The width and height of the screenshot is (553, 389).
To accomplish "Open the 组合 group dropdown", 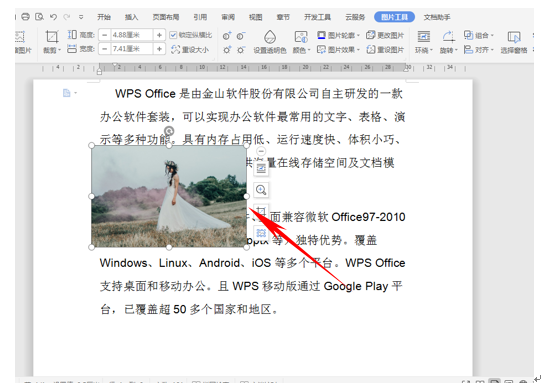I will tap(479, 35).
